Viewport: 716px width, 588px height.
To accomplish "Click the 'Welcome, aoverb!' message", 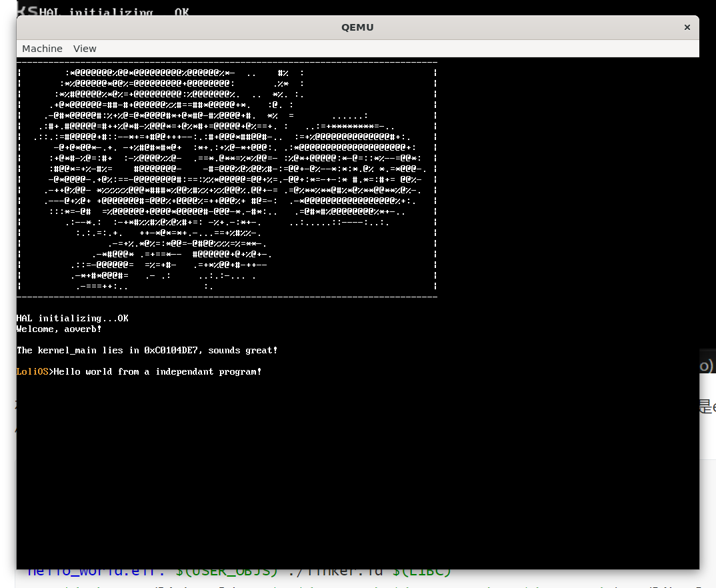I will (x=59, y=329).
